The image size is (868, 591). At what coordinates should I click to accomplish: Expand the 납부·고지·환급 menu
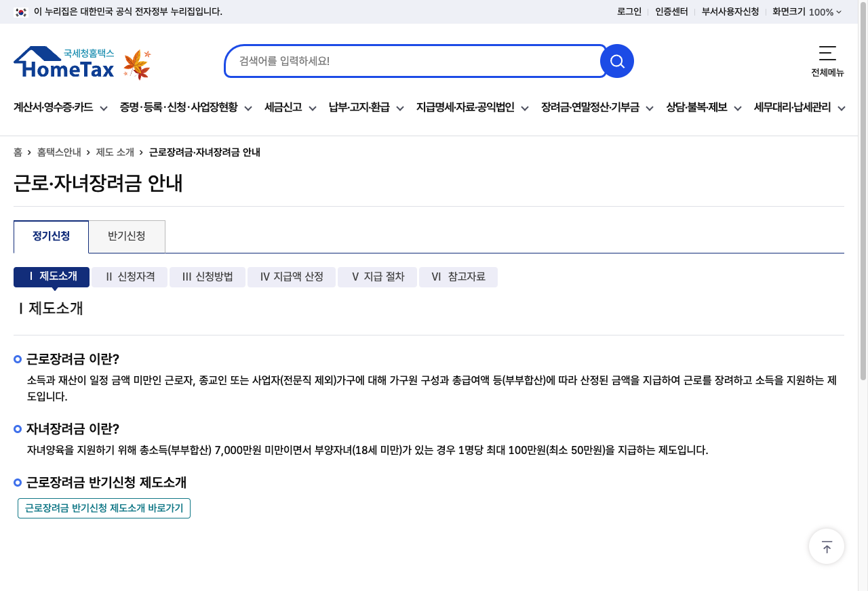coord(366,107)
